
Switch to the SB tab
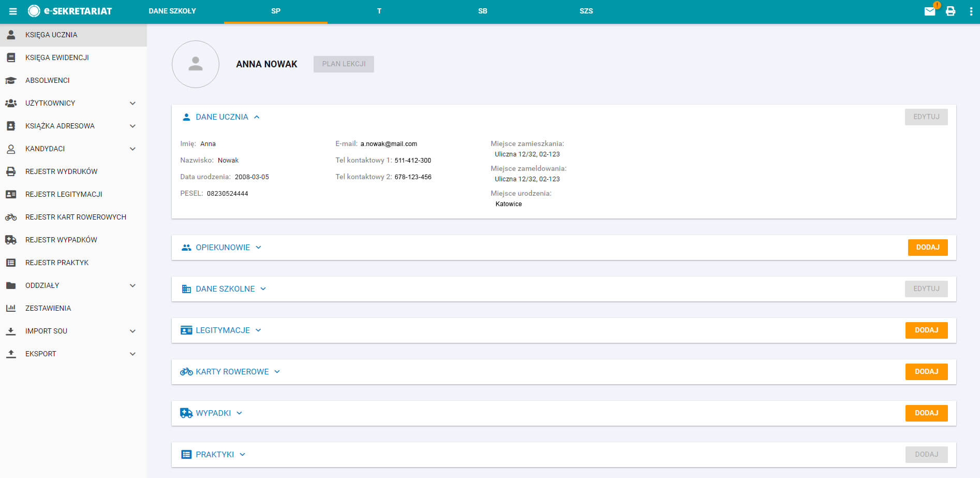483,11
